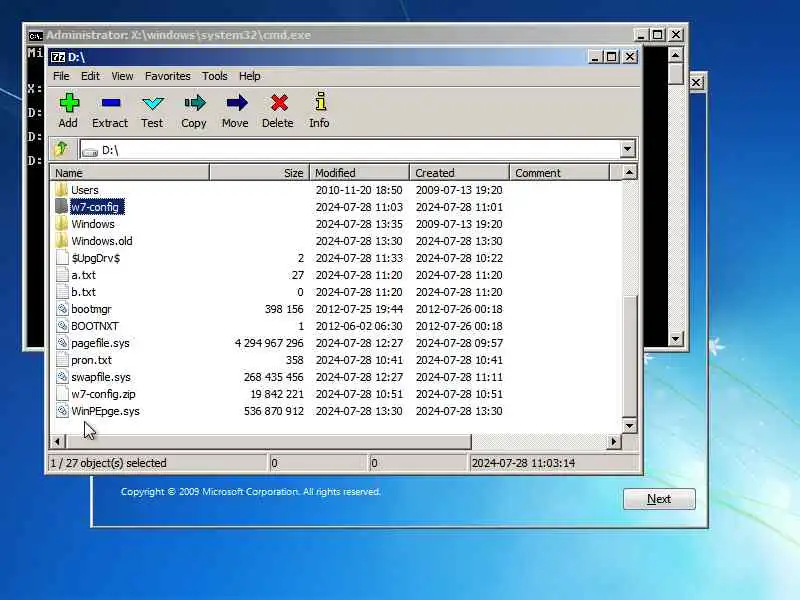The width and height of the screenshot is (800, 600).
Task: Select the w7-config.zip file icon
Action: [x=62, y=394]
